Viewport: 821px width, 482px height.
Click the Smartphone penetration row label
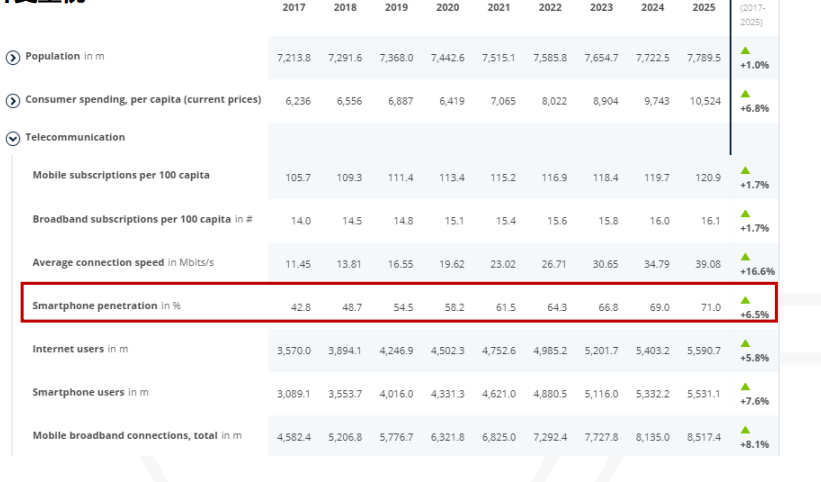click(95, 306)
